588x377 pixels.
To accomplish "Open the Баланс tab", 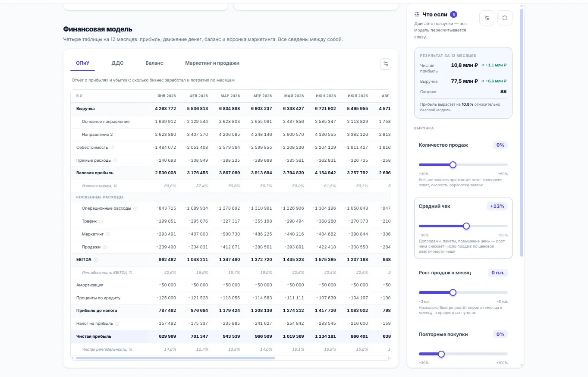I will click(x=154, y=63).
